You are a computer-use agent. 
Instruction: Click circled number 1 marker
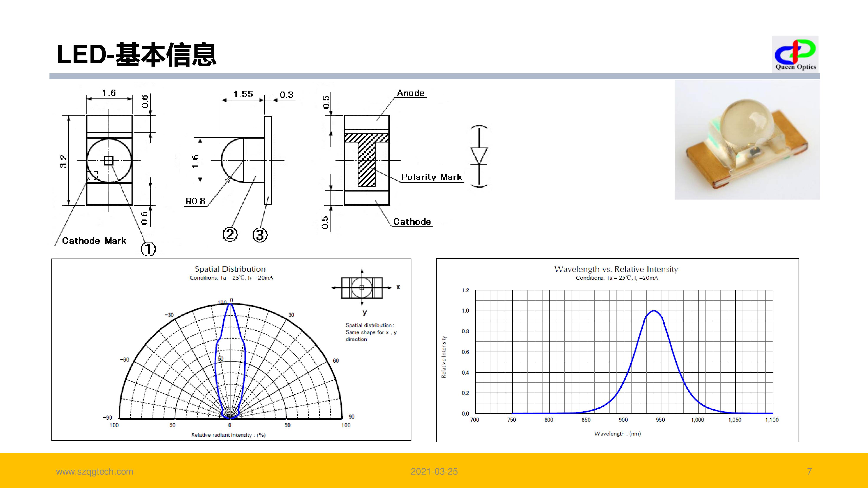coord(148,249)
